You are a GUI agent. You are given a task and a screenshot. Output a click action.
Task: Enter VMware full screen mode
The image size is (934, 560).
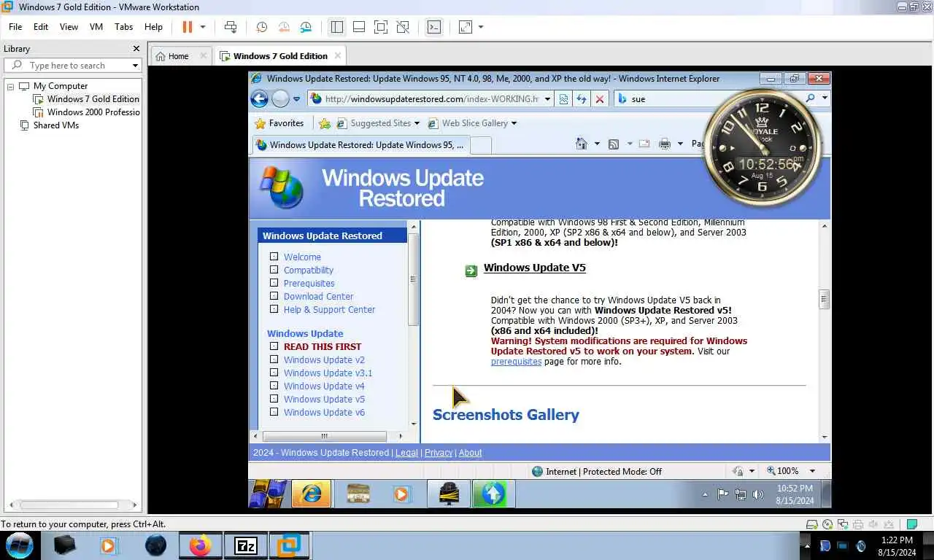click(380, 27)
